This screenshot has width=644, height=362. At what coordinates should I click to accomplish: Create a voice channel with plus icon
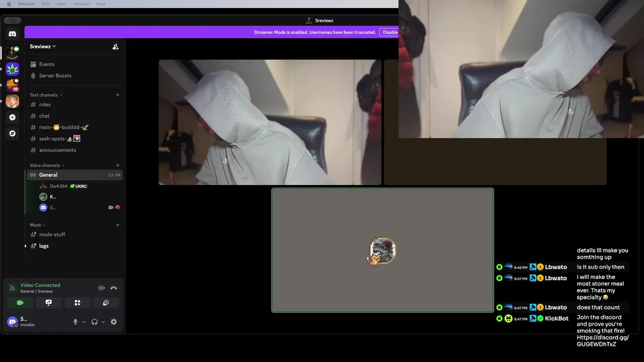[118, 165]
